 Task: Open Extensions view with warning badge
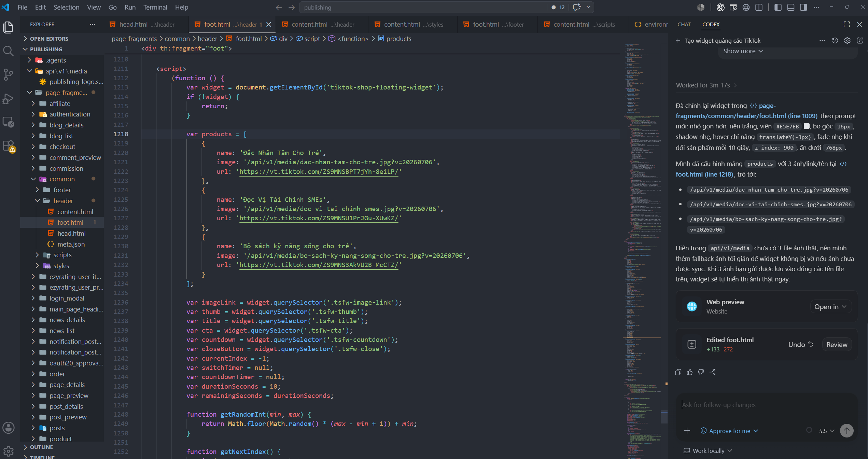tap(8, 146)
